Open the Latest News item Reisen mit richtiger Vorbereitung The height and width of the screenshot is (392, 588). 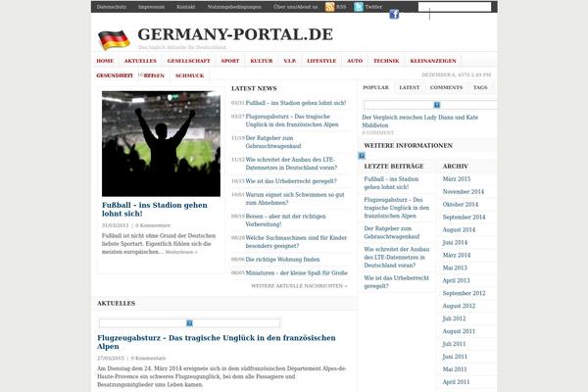[x=285, y=220]
